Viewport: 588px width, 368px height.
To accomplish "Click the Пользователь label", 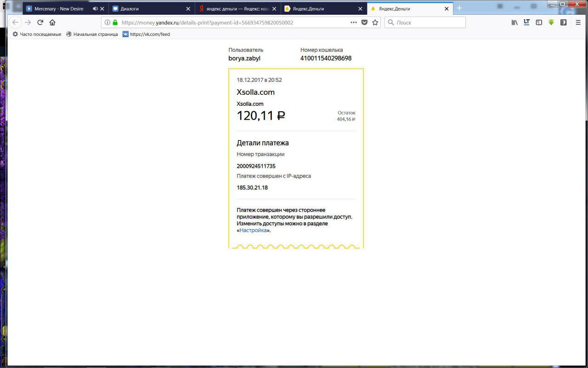I will point(246,50).
